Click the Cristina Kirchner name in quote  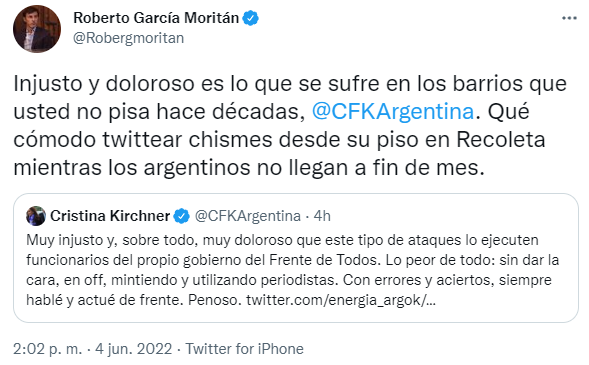[110, 216]
